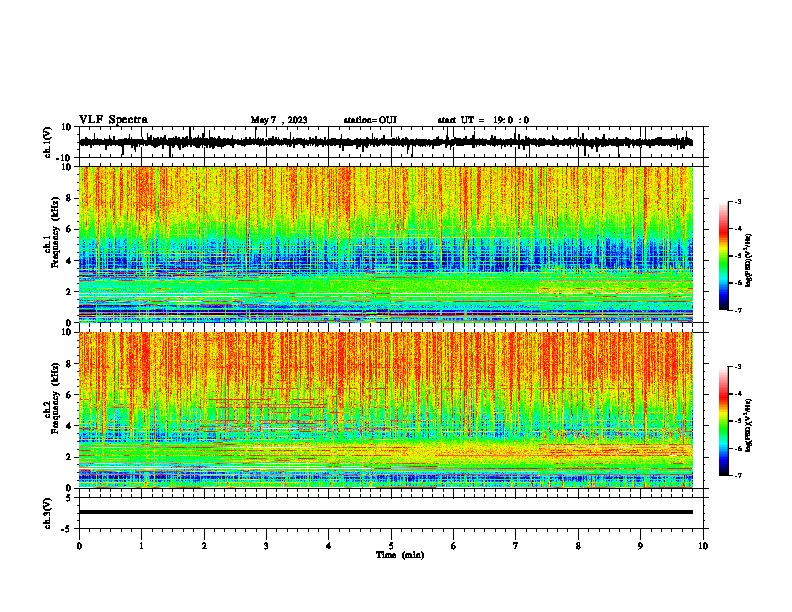792x612 pixels.
Task: Click the ch.1 voltage waveform trace
Action: tap(386, 142)
